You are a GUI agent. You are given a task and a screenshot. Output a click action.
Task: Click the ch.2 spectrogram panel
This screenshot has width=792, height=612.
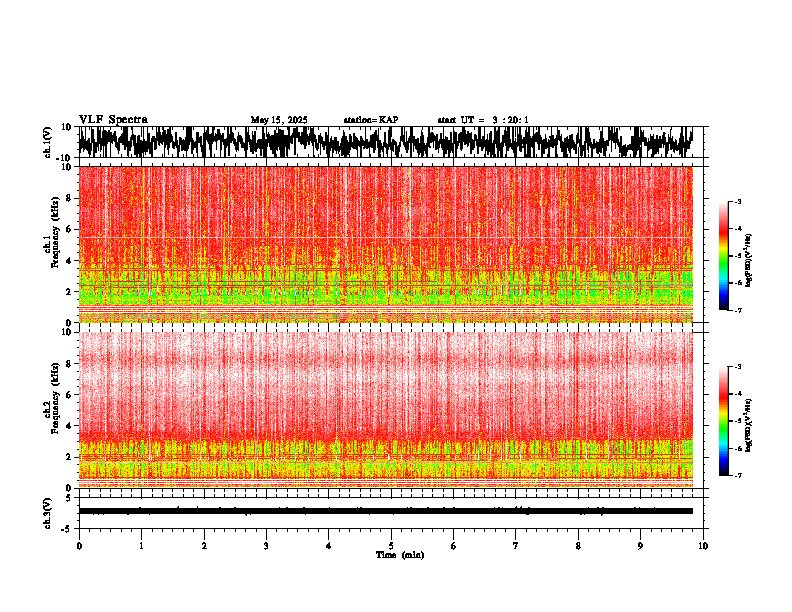click(x=386, y=410)
